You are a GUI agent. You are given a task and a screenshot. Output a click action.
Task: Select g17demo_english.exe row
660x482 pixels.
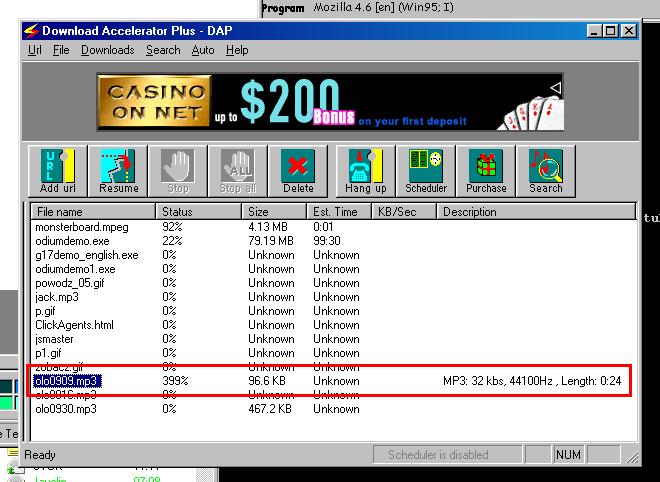87,255
